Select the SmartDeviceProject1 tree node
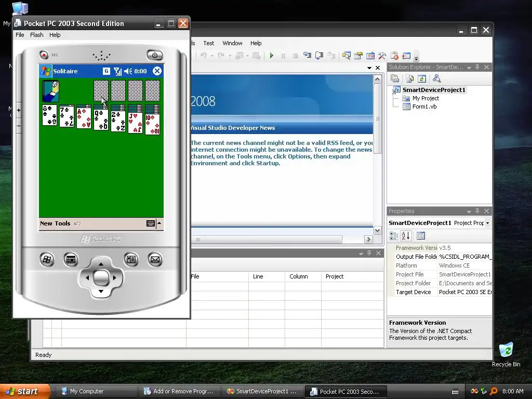 [434, 90]
